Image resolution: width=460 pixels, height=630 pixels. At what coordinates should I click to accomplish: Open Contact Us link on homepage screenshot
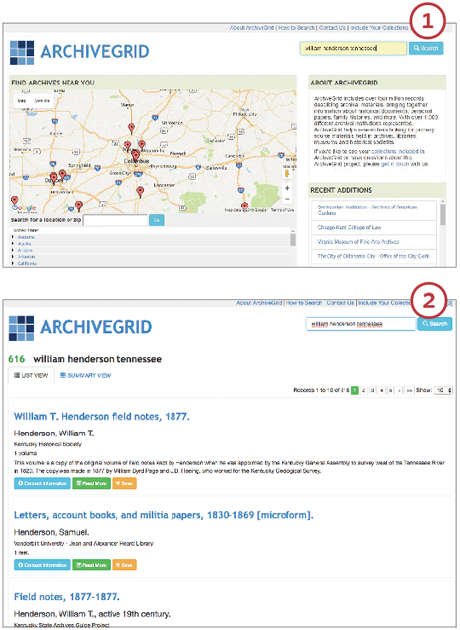coord(332,28)
